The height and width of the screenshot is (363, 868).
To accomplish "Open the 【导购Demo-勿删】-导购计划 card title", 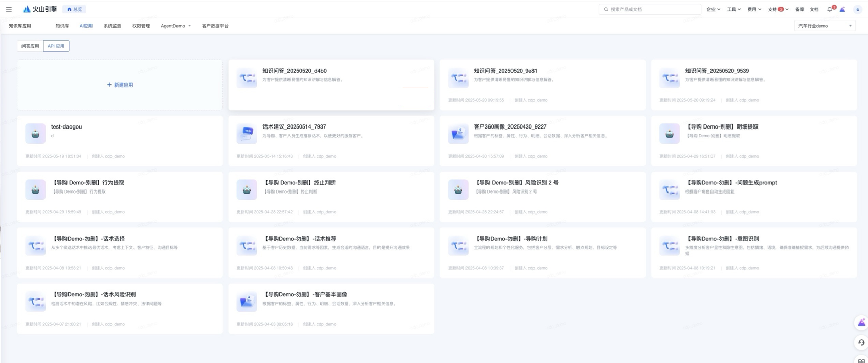I will (x=510, y=239).
